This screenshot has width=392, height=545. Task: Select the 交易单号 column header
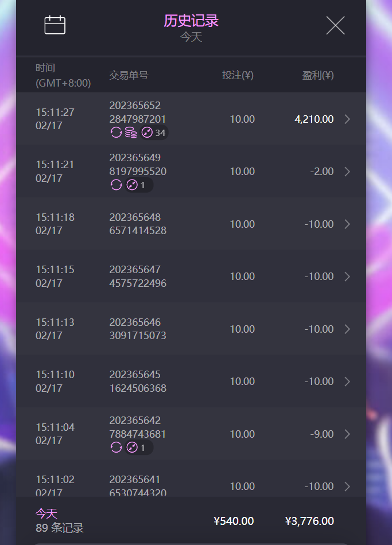(129, 76)
